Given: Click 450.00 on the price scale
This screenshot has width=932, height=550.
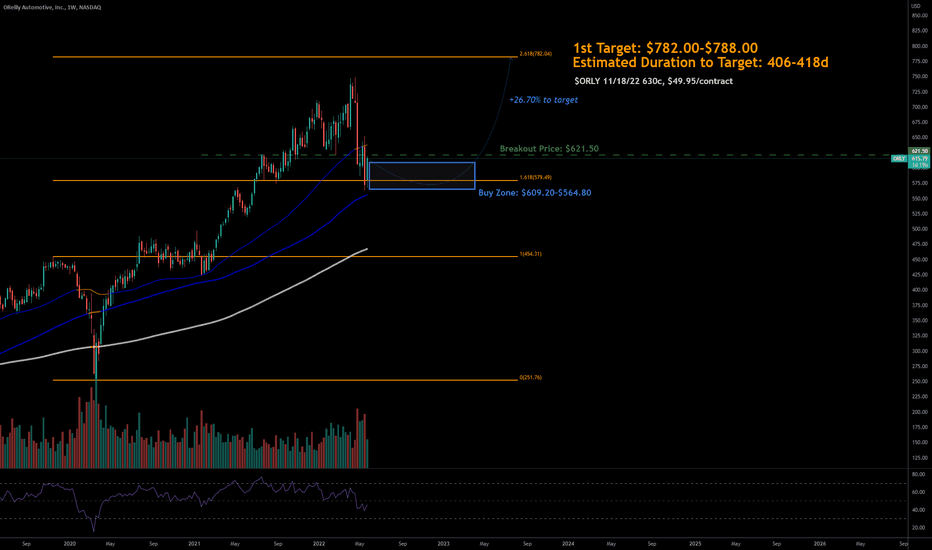Looking at the screenshot, I should (920, 260).
